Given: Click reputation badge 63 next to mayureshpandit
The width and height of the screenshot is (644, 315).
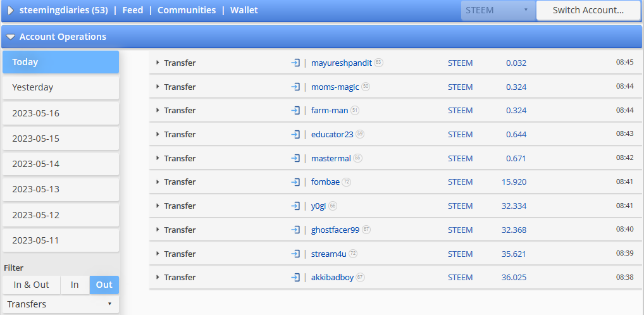Looking at the screenshot, I should click(x=379, y=63).
